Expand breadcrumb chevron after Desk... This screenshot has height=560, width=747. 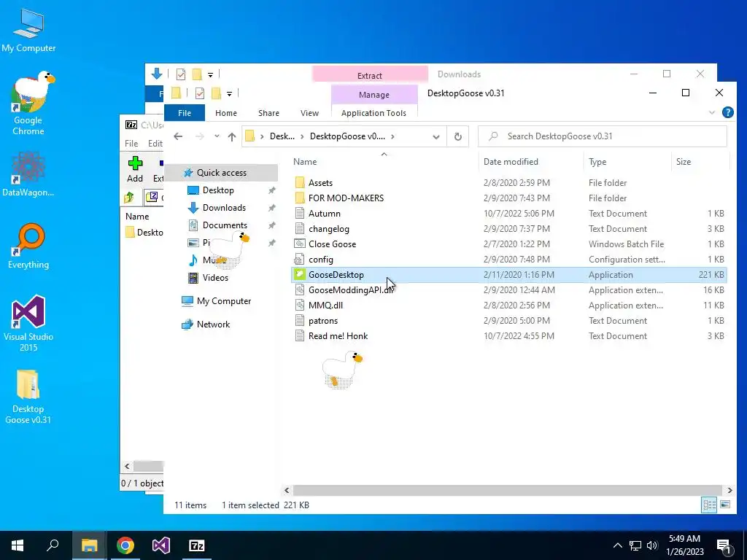pos(302,136)
